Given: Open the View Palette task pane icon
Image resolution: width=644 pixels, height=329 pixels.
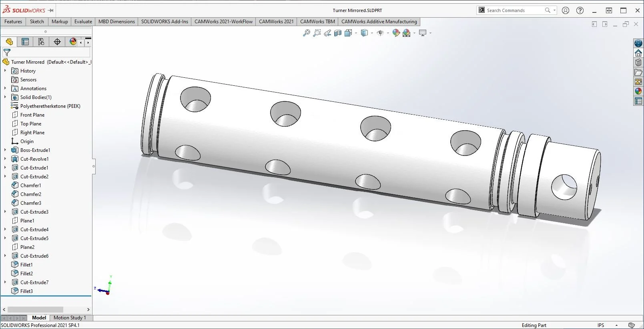Looking at the screenshot, I should (x=638, y=82).
